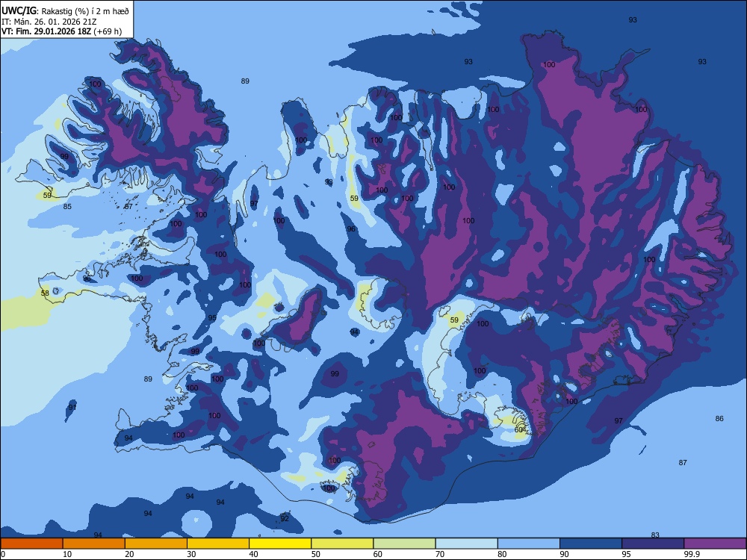Click the '90' legend tick label

point(564,554)
